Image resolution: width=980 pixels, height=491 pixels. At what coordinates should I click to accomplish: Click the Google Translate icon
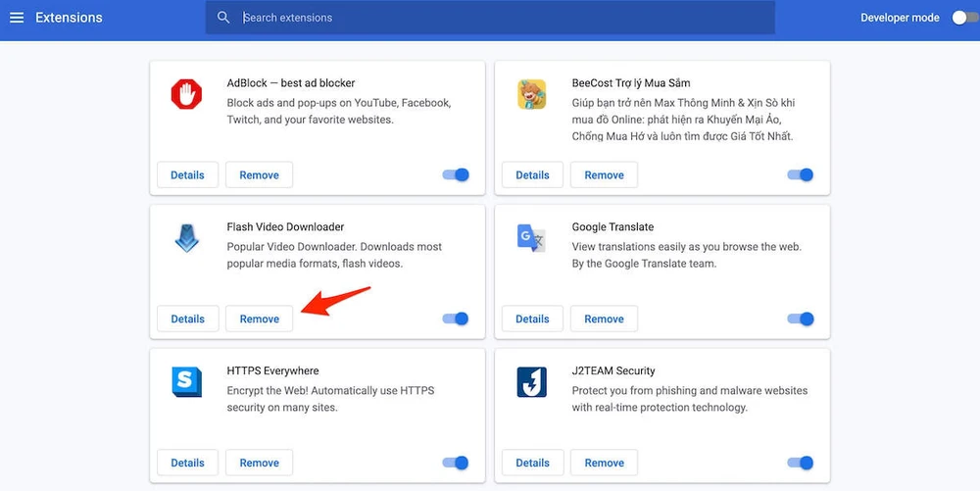[x=531, y=238]
